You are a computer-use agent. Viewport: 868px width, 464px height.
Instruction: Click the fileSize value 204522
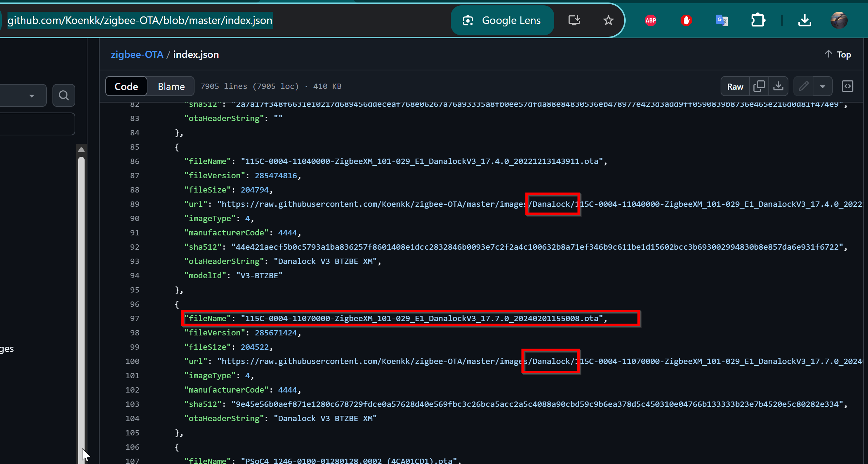(x=254, y=347)
